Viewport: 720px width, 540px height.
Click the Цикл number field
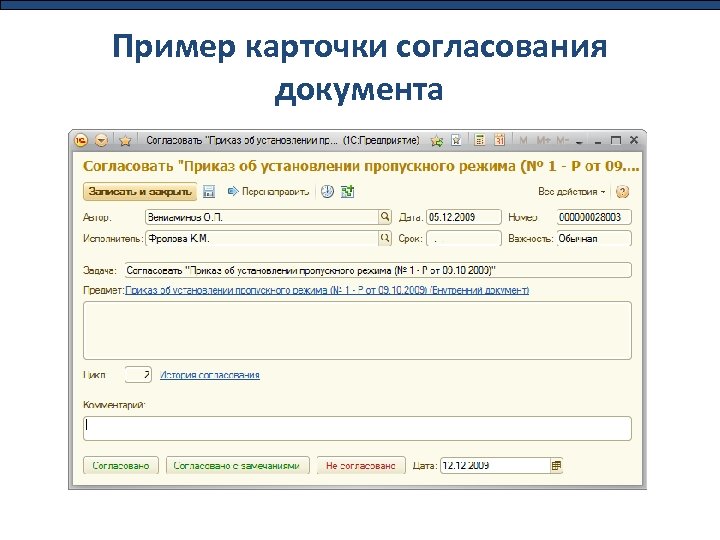pyautogui.click(x=138, y=375)
